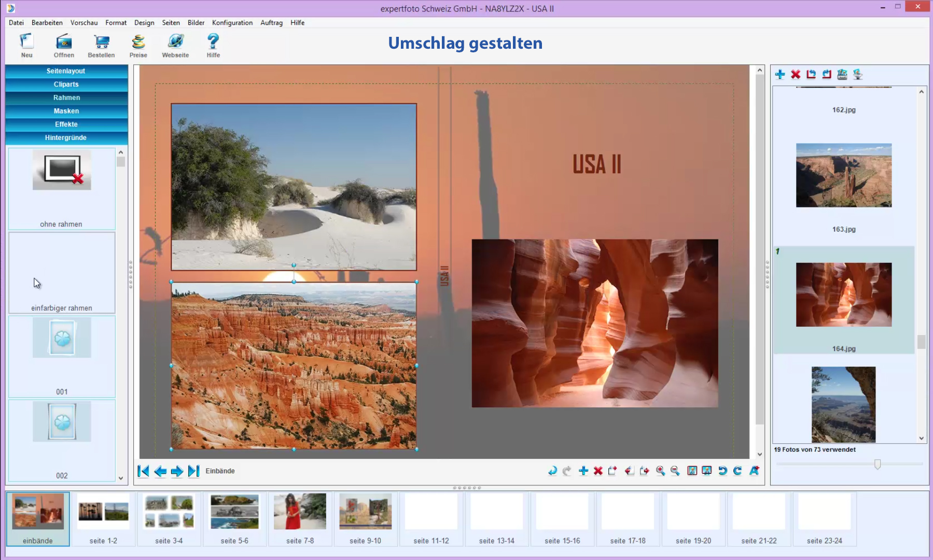Click the Öffnen folder icon

click(64, 41)
